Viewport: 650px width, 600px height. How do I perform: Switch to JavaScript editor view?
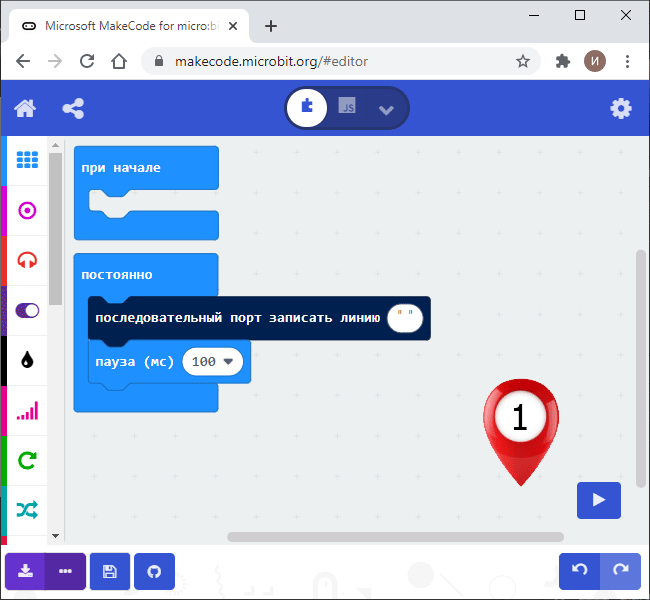347,107
